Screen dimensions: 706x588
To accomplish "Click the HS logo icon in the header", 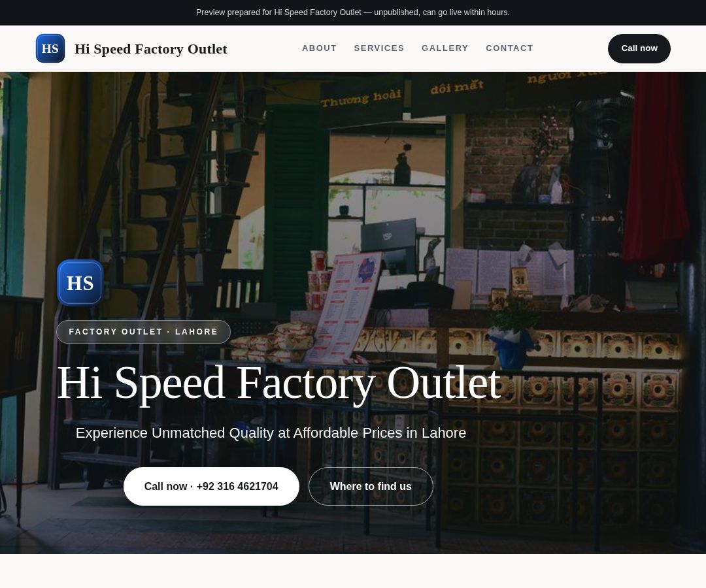I will point(50,48).
